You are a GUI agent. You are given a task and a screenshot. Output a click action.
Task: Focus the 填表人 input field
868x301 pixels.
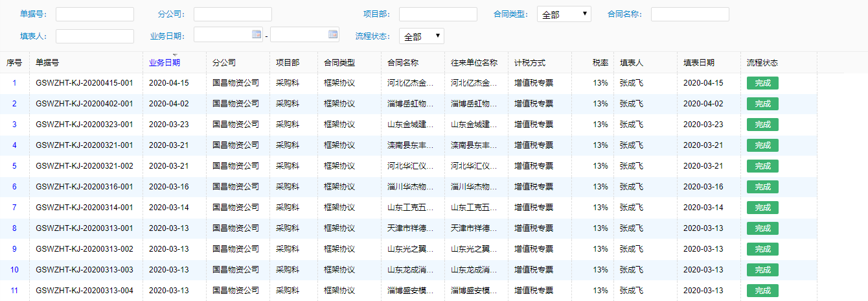(x=95, y=36)
